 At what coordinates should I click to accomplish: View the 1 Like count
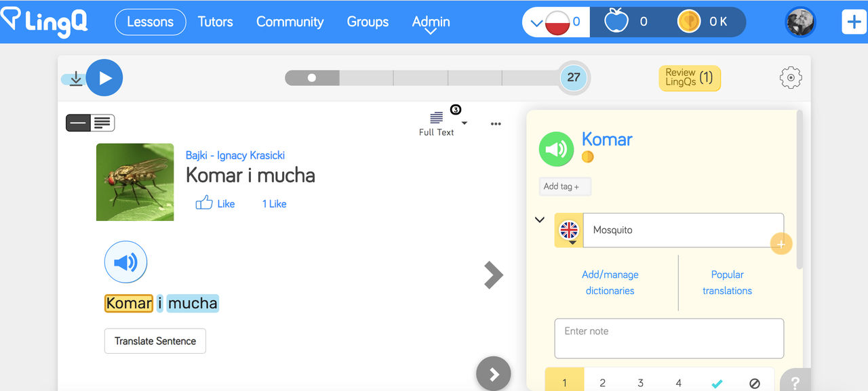pyautogui.click(x=274, y=204)
